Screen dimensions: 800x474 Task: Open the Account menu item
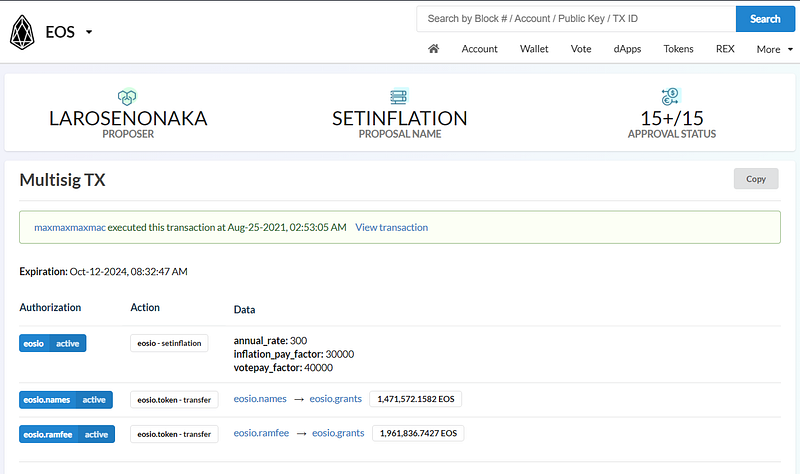click(479, 49)
